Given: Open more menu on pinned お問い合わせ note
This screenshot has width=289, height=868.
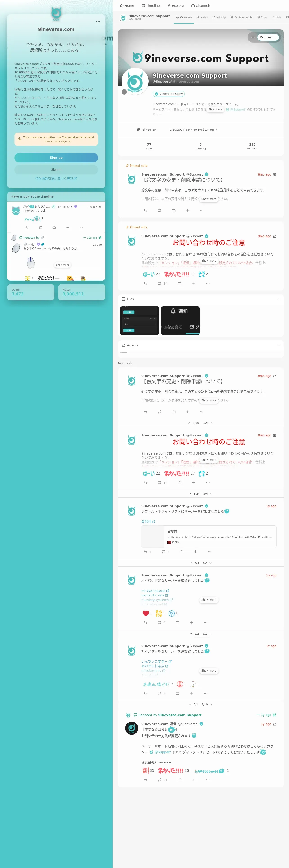Looking at the screenshot, I should [208, 284].
